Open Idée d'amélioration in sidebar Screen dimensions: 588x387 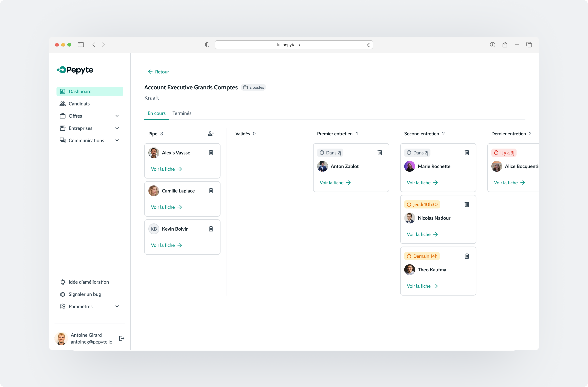click(90, 282)
